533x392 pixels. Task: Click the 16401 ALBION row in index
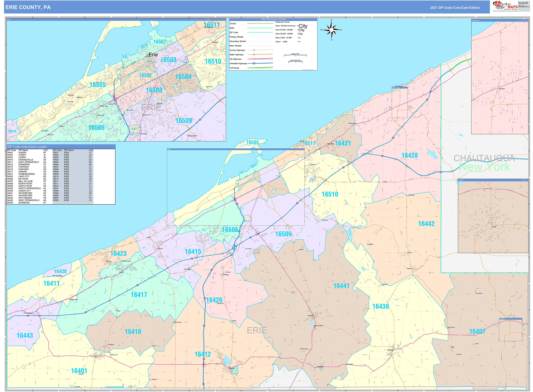point(27,153)
